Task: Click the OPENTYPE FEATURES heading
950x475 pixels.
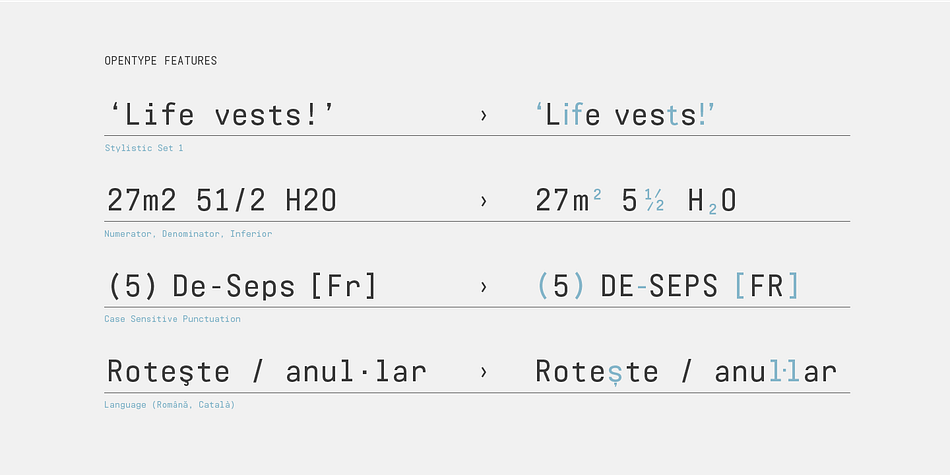Action: (x=161, y=61)
